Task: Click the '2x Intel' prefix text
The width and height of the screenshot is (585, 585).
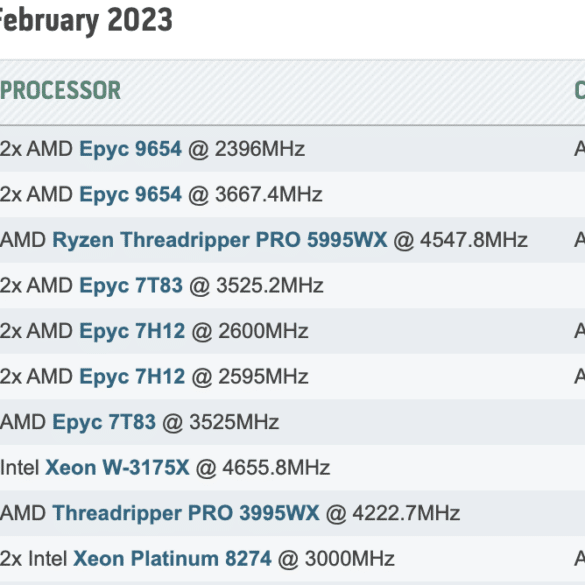Action: (x=34, y=559)
